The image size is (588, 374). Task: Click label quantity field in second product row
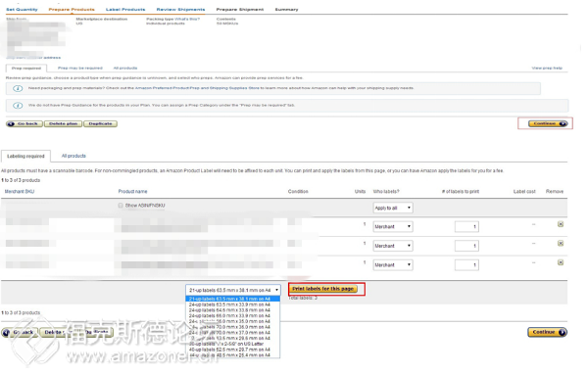[466, 246]
